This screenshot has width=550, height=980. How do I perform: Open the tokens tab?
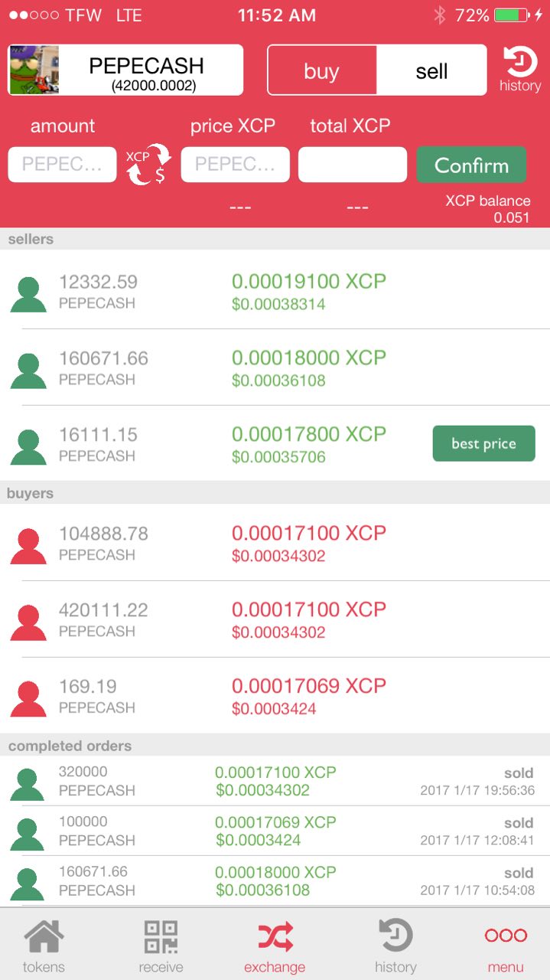tap(44, 946)
